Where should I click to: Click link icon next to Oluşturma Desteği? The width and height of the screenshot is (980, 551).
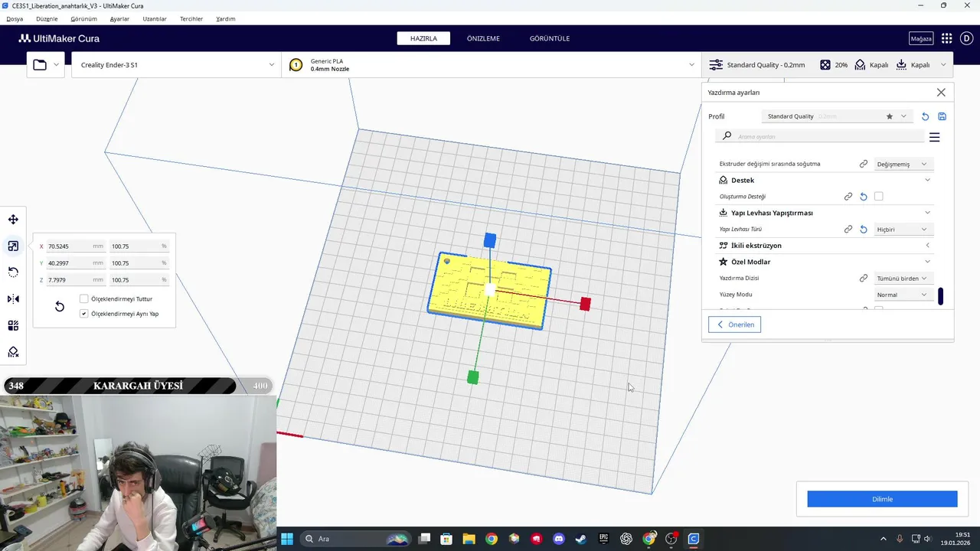point(848,197)
